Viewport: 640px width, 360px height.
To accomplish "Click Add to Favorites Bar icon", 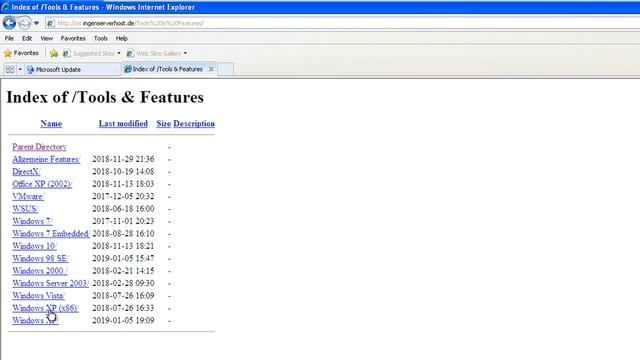I will point(54,53).
